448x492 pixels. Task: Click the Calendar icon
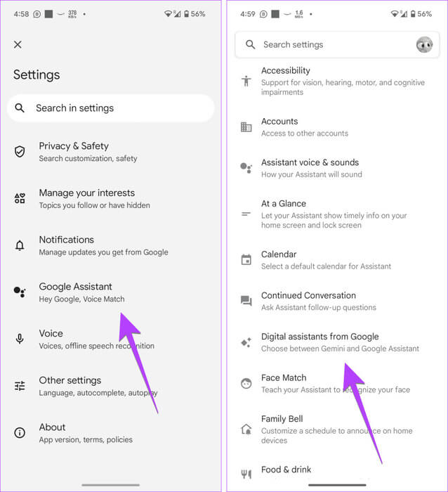tap(246, 260)
